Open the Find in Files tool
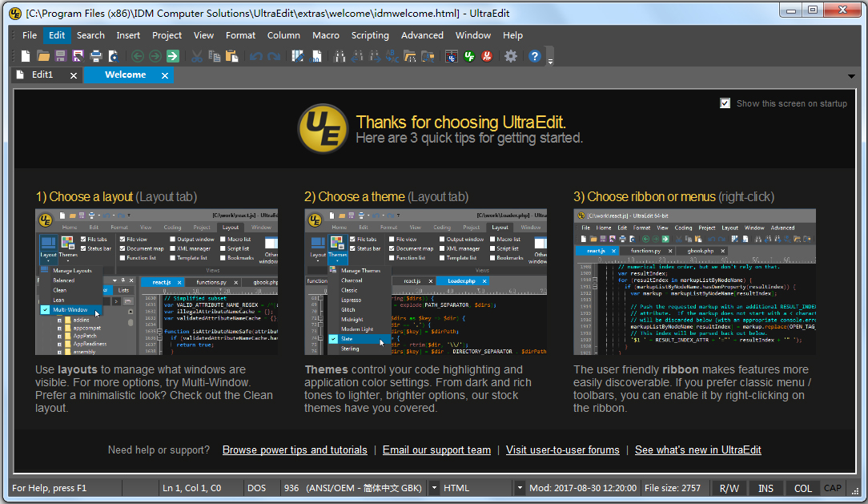Viewport: 868px width, 504px height. pos(410,56)
